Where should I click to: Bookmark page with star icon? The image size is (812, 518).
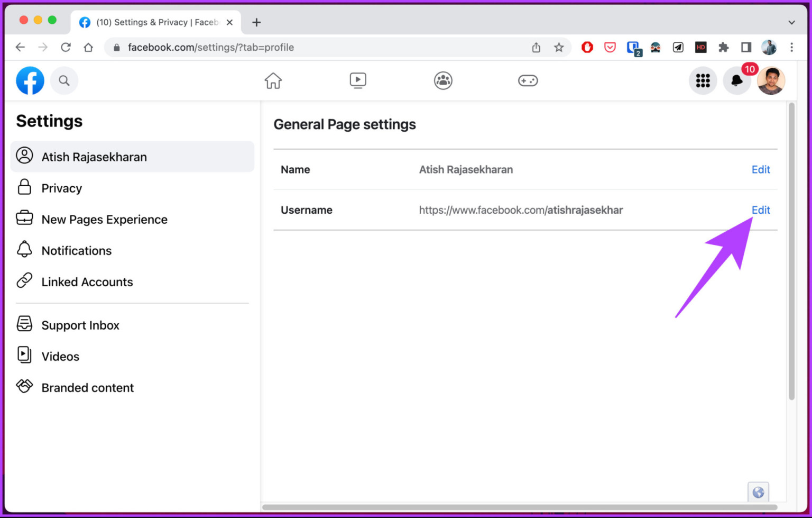pos(559,48)
